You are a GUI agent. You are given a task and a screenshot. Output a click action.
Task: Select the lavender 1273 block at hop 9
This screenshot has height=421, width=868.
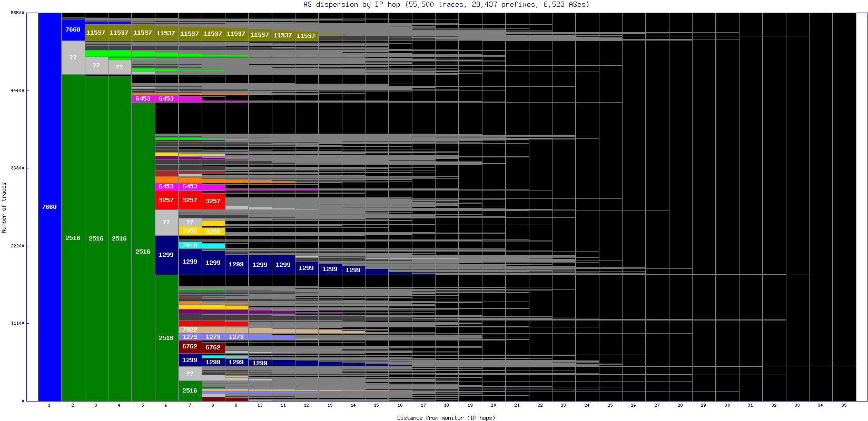(x=236, y=337)
